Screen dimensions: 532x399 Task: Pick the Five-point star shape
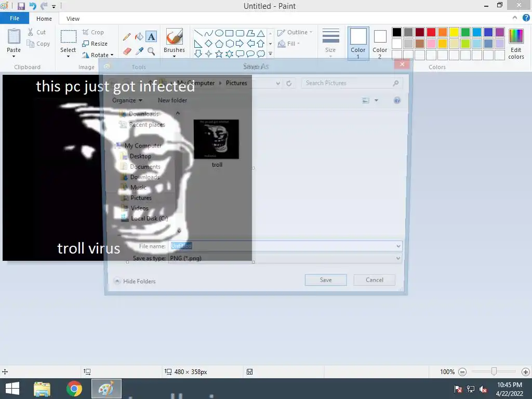tap(219, 54)
